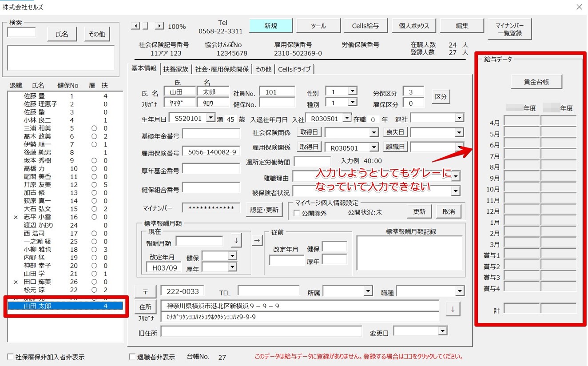The image size is (588, 366).
Task: Toggle 公開除外 checkbox
Action: pos(297,213)
